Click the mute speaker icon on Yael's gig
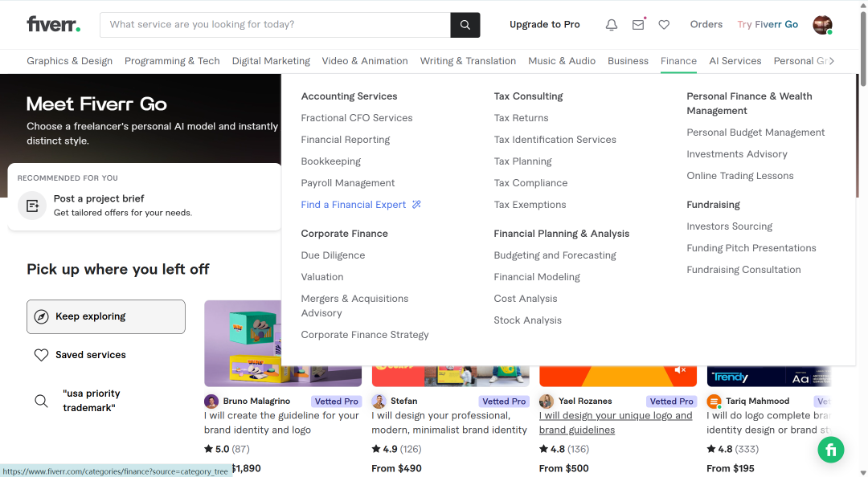This screenshot has height=477, width=868. pyautogui.click(x=681, y=369)
